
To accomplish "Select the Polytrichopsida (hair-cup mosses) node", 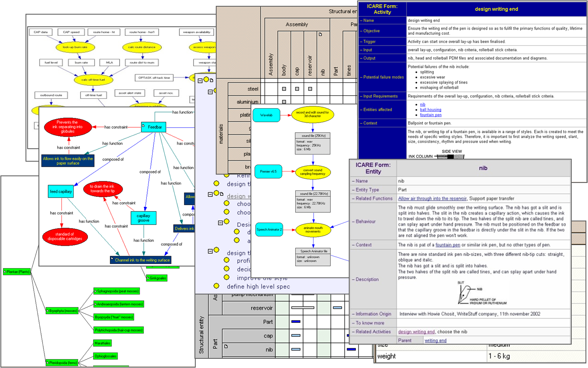I will pyautogui.click(x=119, y=330).
